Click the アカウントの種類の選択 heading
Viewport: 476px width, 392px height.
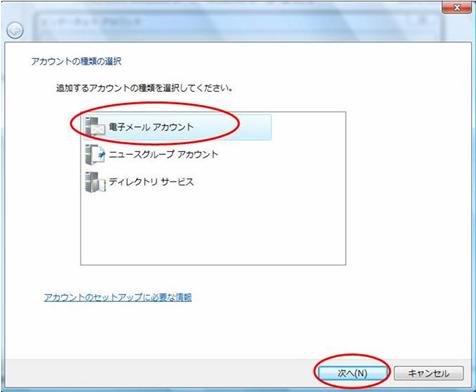click(x=76, y=62)
